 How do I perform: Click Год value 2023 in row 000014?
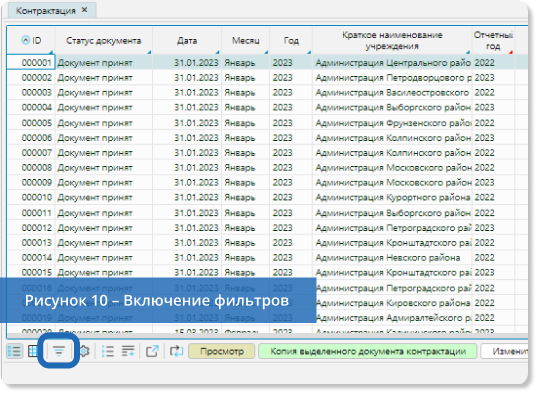[291, 258]
